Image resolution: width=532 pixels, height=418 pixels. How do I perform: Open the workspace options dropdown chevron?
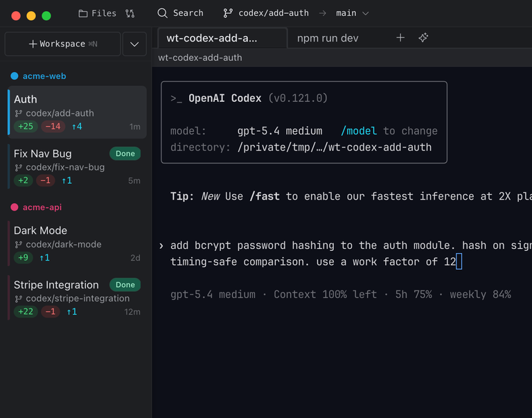[x=134, y=44]
